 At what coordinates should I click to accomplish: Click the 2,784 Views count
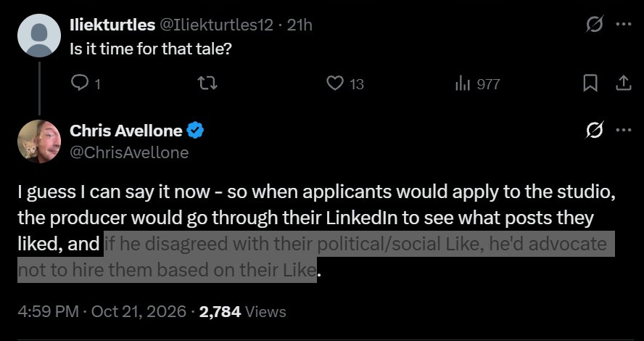(242, 311)
